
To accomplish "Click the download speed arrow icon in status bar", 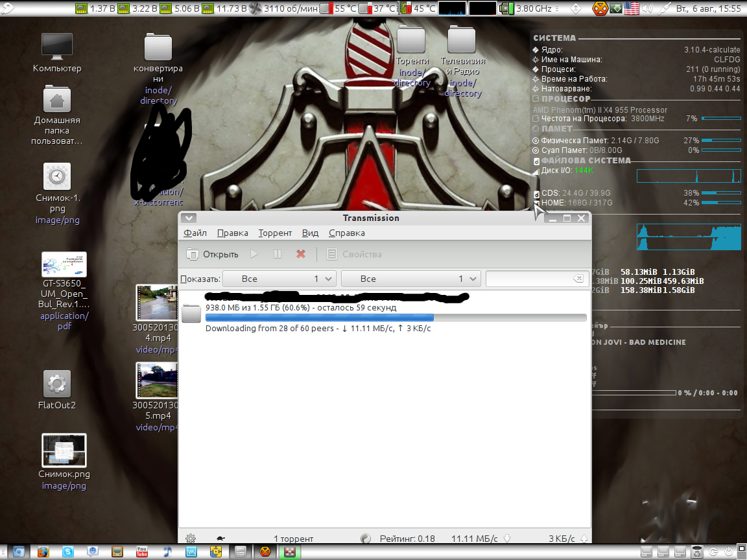I will coord(507,539).
